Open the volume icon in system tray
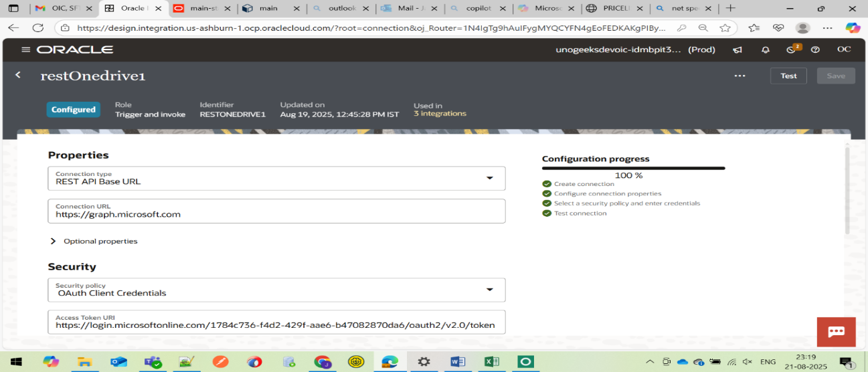The height and width of the screenshot is (372, 868). coord(748,362)
